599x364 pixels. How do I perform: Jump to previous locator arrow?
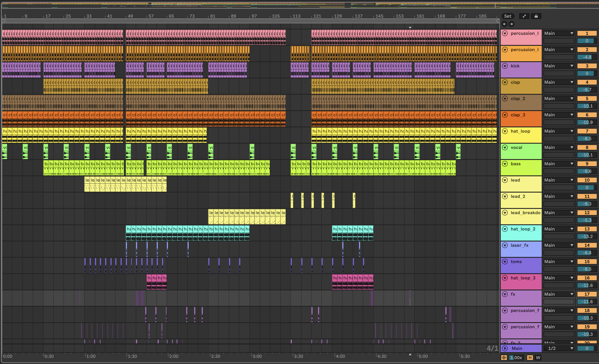[504, 24]
